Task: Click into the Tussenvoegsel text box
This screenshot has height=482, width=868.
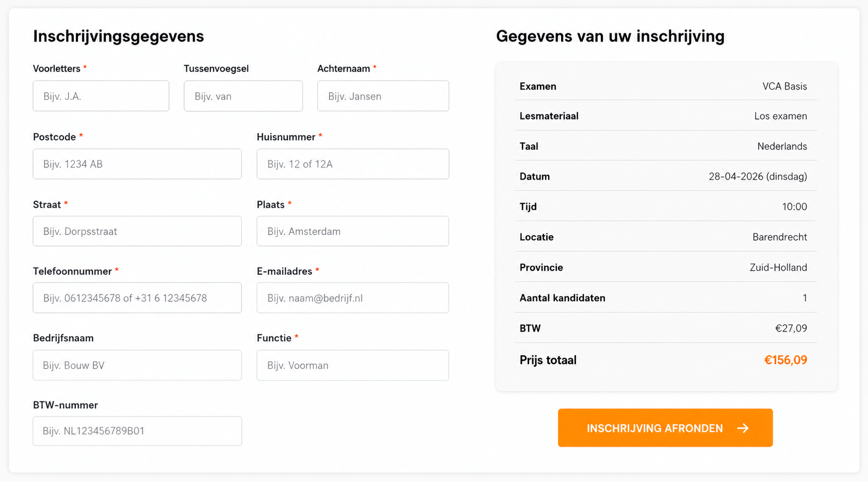Action: click(x=243, y=96)
